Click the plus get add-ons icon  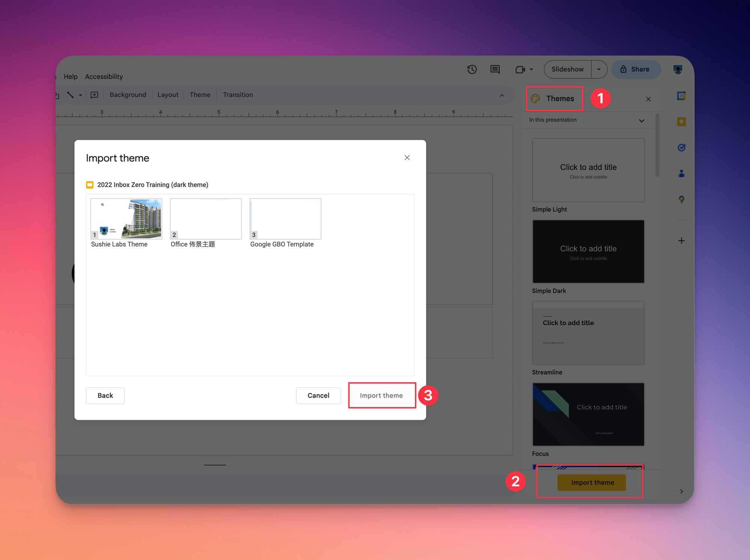681,241
